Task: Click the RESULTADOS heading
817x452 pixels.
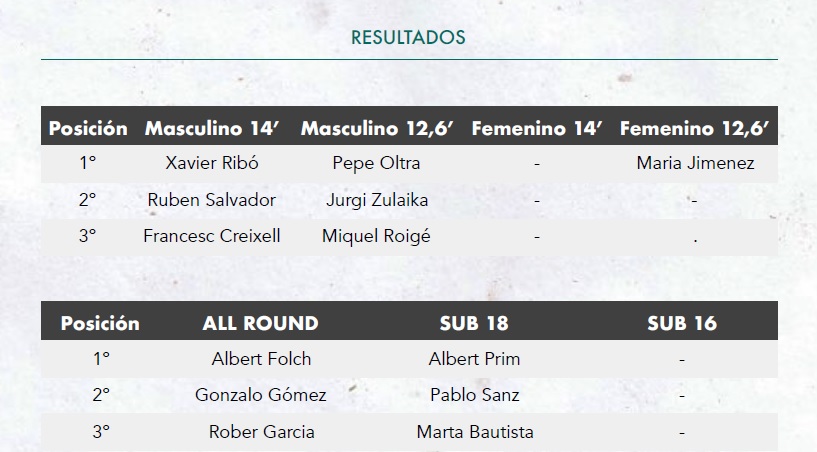Action: pyautogui.click(x=408, y=38)
